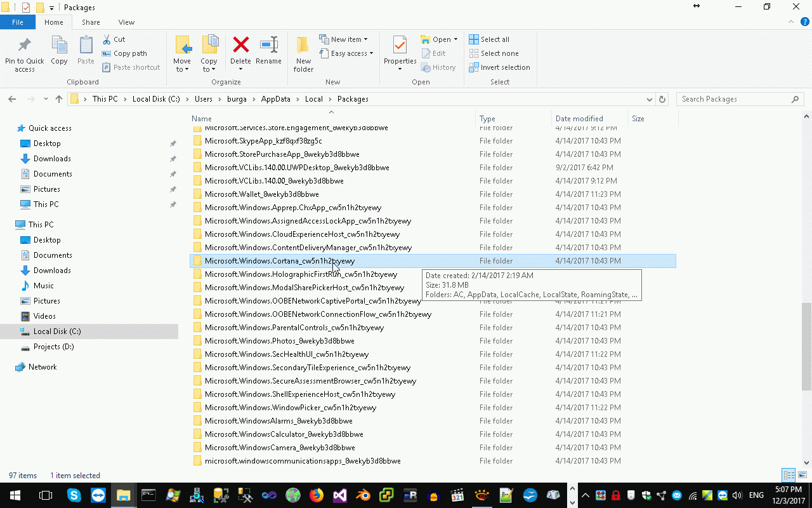
Task: Sort files by the Type column header
Action: tap(514, 119)
